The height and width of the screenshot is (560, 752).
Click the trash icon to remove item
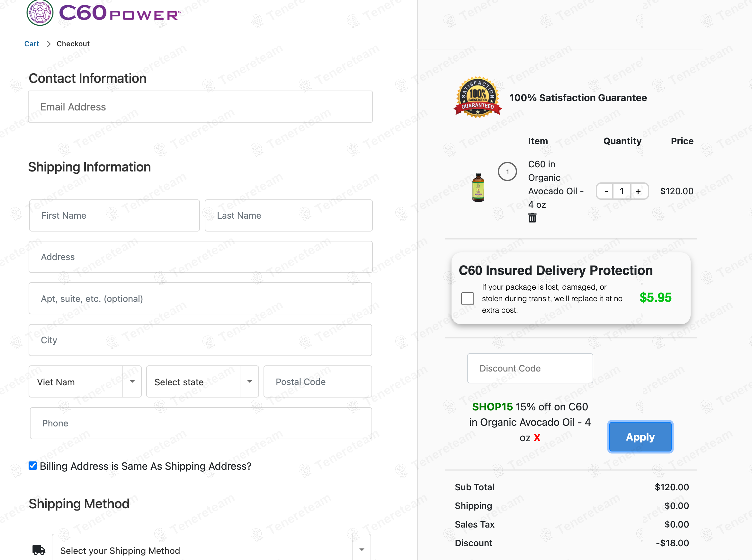pyautogui.click(x=532, y=218)
